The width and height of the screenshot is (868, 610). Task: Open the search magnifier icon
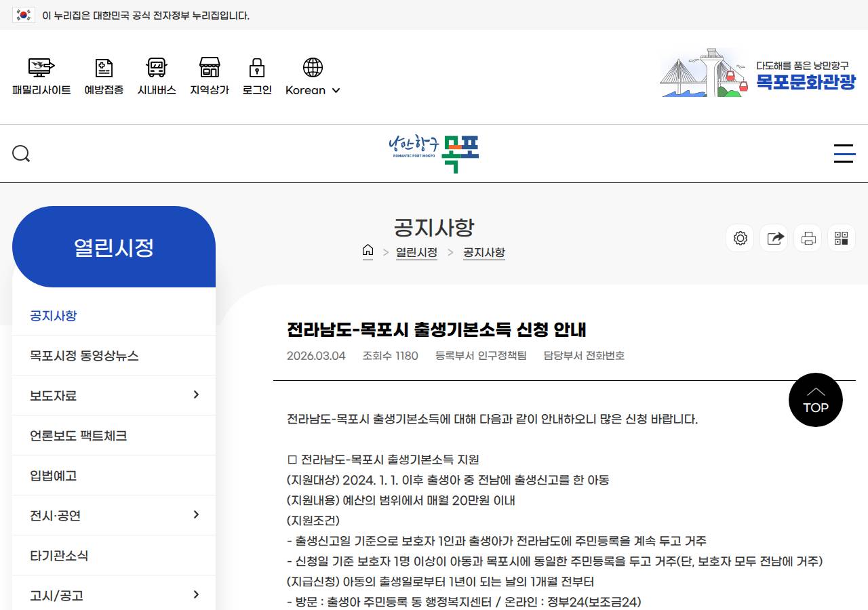21,154
